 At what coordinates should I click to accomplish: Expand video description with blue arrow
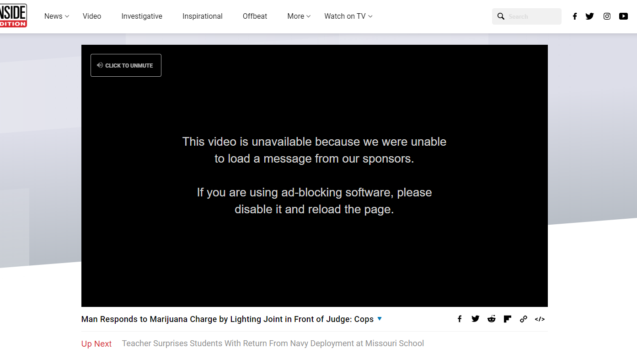pos(380,319)
